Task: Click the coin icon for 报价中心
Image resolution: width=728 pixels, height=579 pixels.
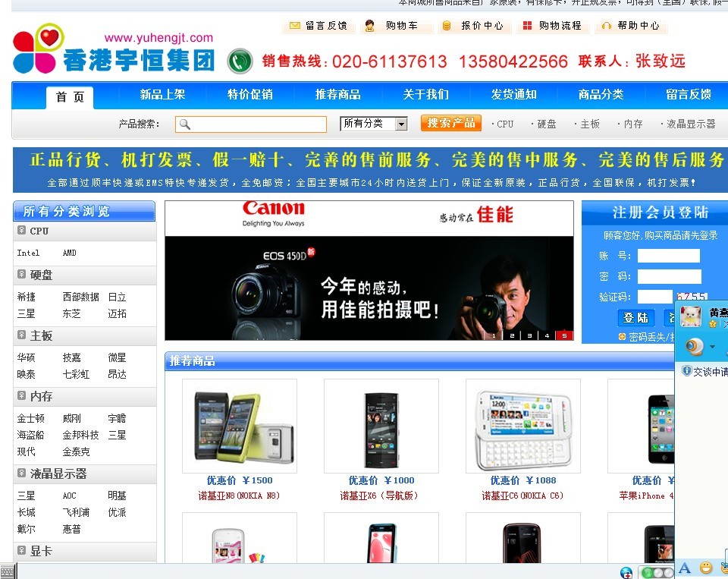Action: coord(446,26)
